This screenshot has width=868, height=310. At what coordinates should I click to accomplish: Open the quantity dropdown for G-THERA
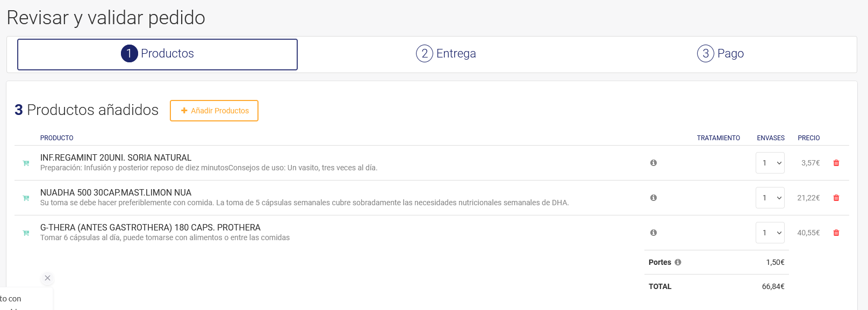coord(770,232)
